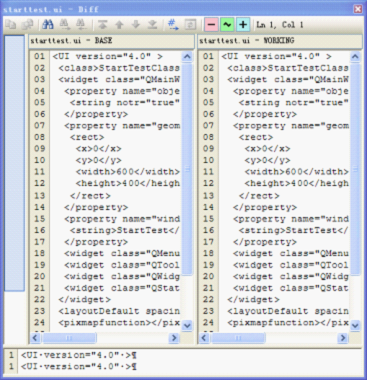Click '</rect>' line 13 in BASE pane
367x380 pixels.
pyautogui.click(x=90, y=196)
